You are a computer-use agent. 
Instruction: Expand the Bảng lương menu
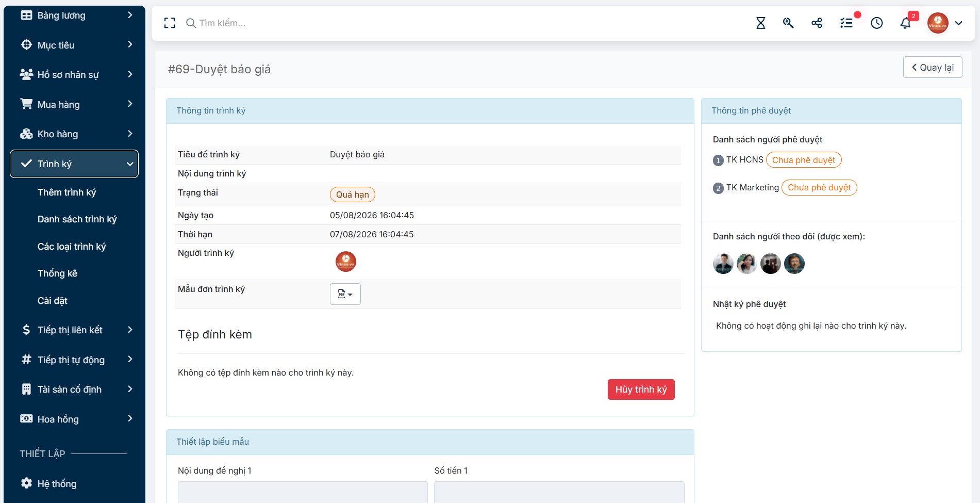point(74,15)
